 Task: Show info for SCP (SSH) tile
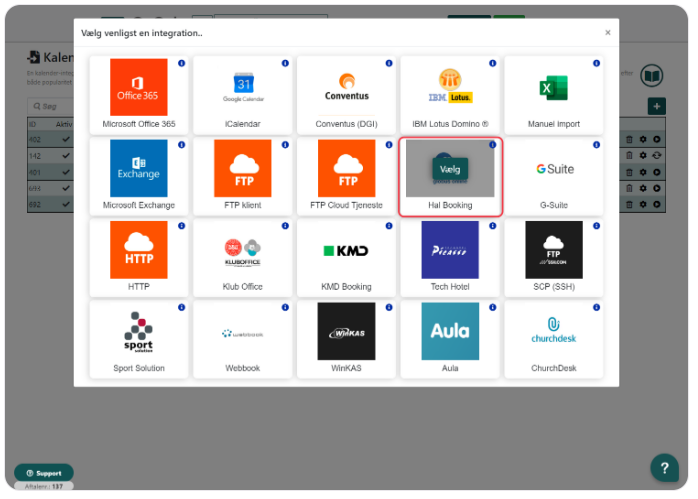pos(596,226)
